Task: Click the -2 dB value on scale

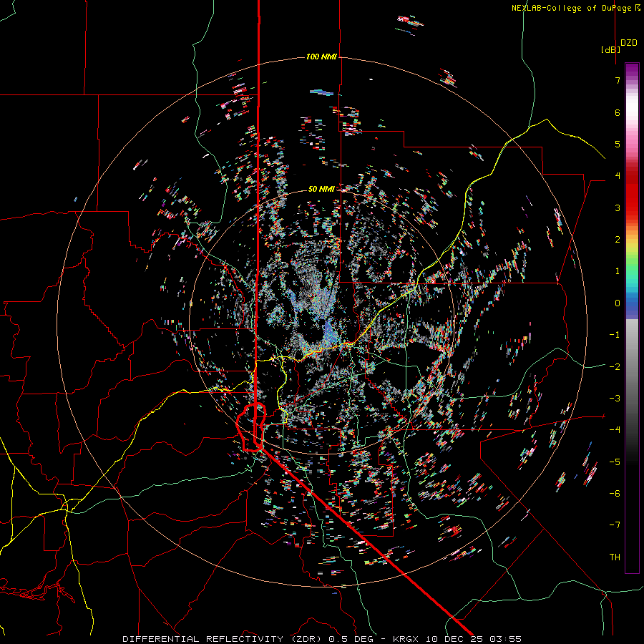Action: click(615, 366)
